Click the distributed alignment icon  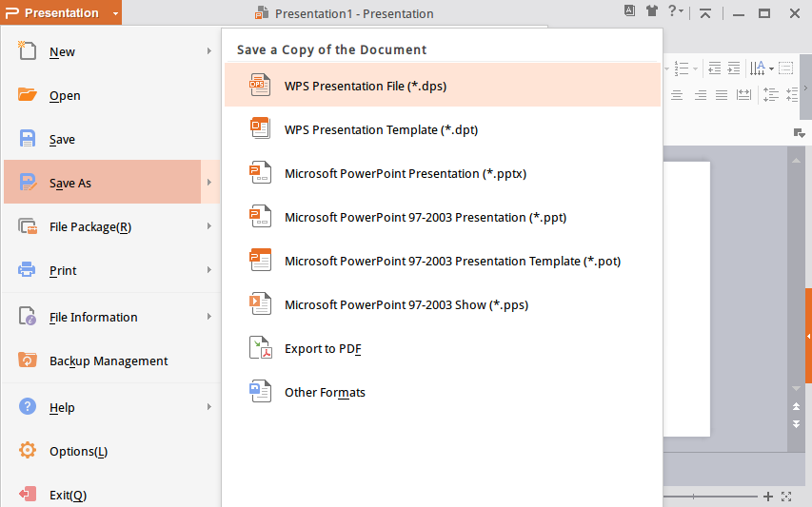744,95
